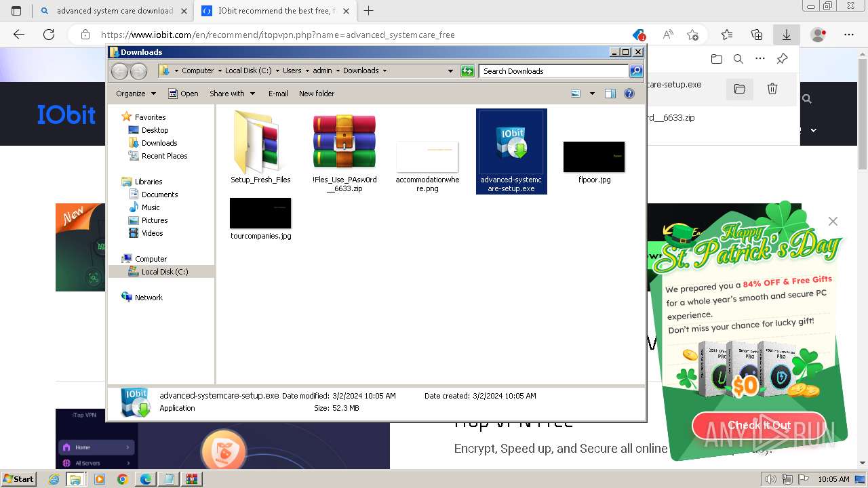Viewport: 868px width, 488px height.
Task: Open the view options dropdown arrow
Action: tap(592, 94)
